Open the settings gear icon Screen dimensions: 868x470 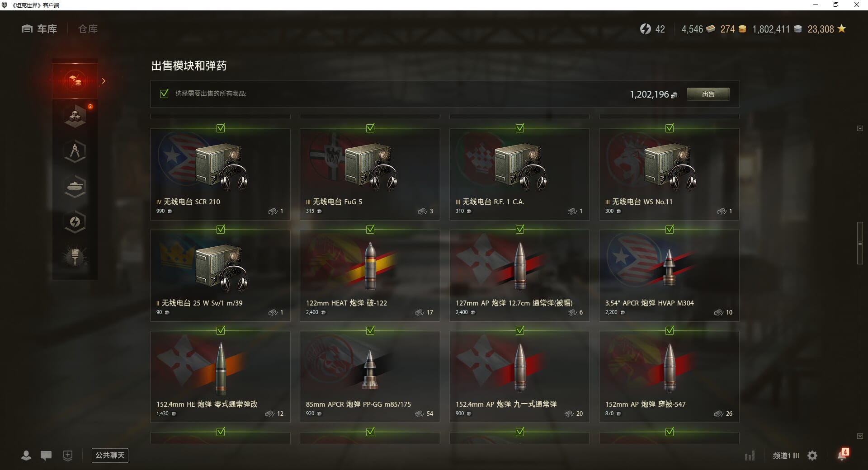812,456
